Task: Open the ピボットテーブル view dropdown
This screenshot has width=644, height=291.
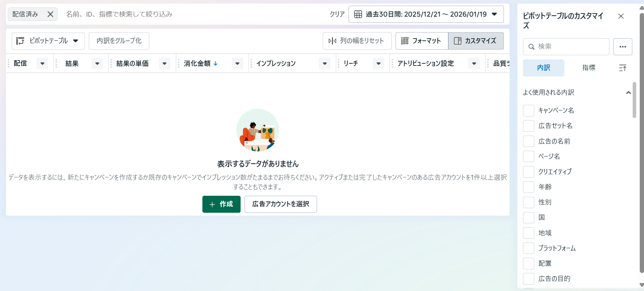Action: point(48,41)
